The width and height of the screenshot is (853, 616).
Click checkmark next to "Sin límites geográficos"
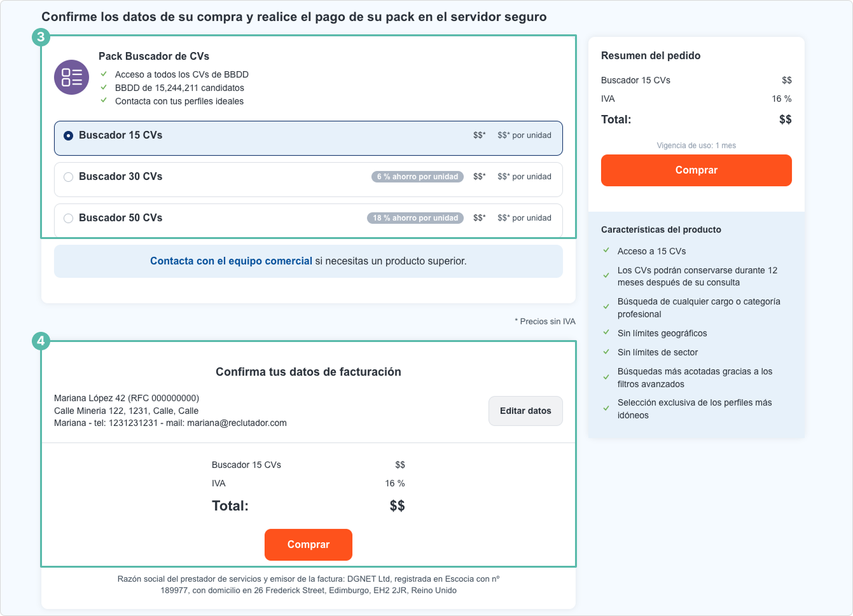(x=606, y=333)
